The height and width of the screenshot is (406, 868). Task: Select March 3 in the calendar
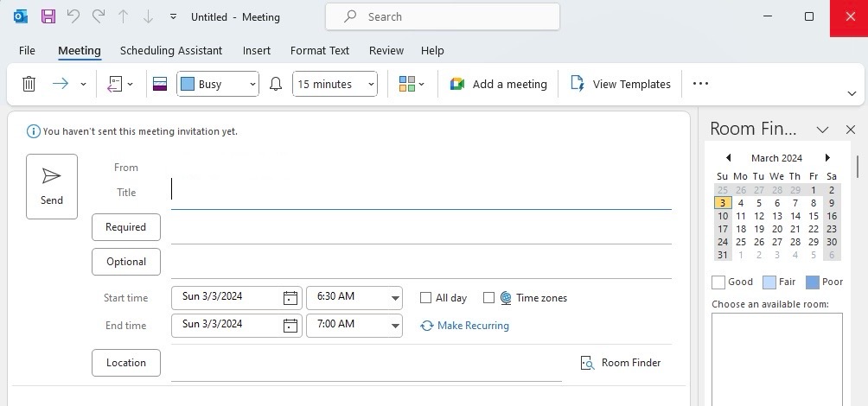(x=723, y=203)
